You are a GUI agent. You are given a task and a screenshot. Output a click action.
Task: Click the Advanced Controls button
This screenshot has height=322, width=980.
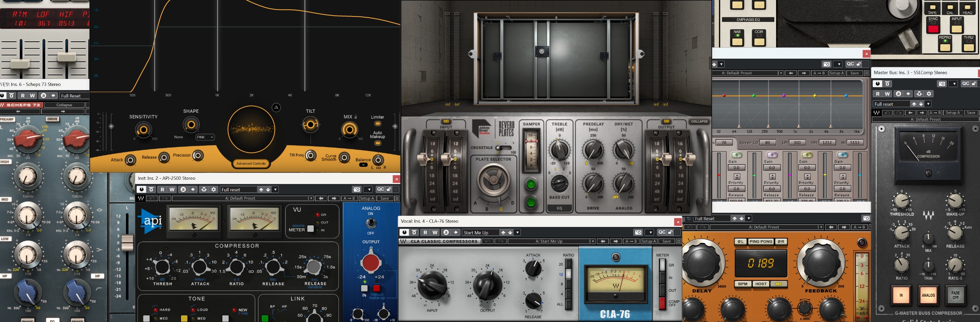pos(251,164)
